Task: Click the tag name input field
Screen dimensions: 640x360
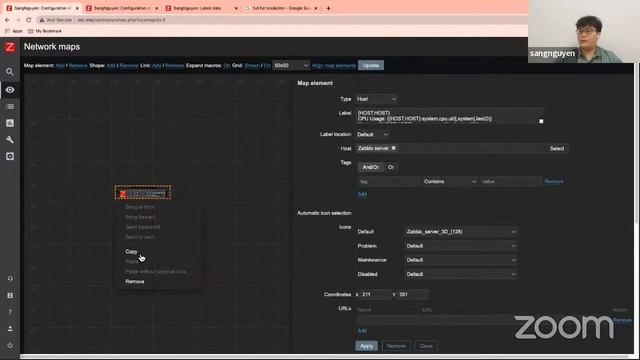Action: [389, 181]
